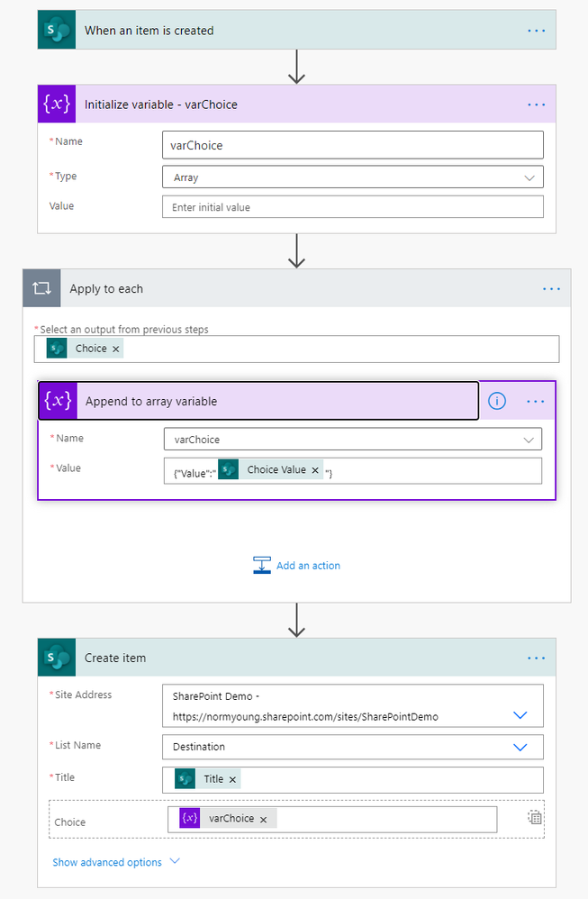The width and height of the screenshot is (588, 899).
Task: Remove the Title dynamic content token
Action: coord(232,779)
